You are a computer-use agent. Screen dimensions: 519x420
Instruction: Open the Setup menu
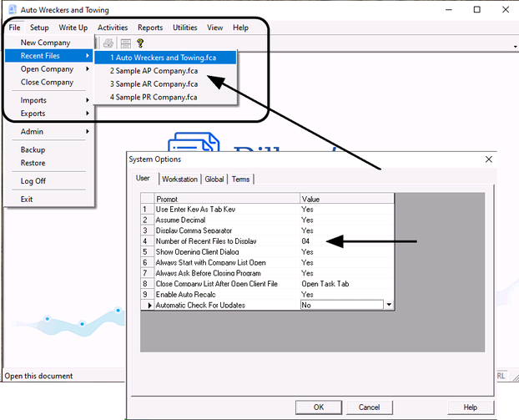(x=39, y=28)
